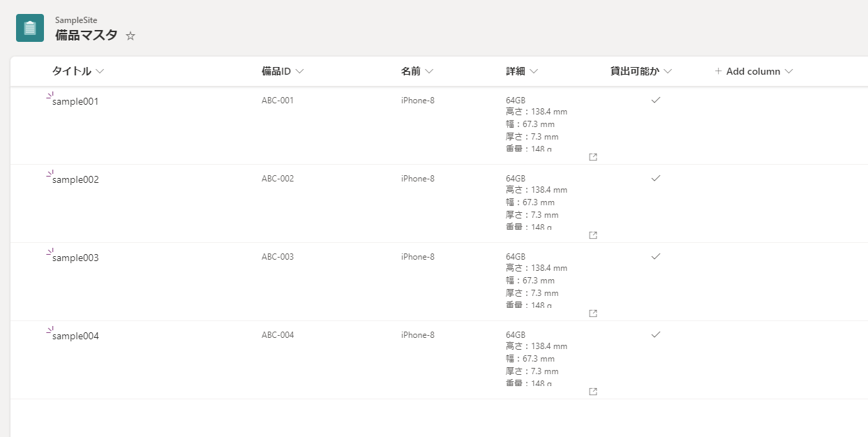
Task: Open the sample001 item
Action: tap(75, 101)
